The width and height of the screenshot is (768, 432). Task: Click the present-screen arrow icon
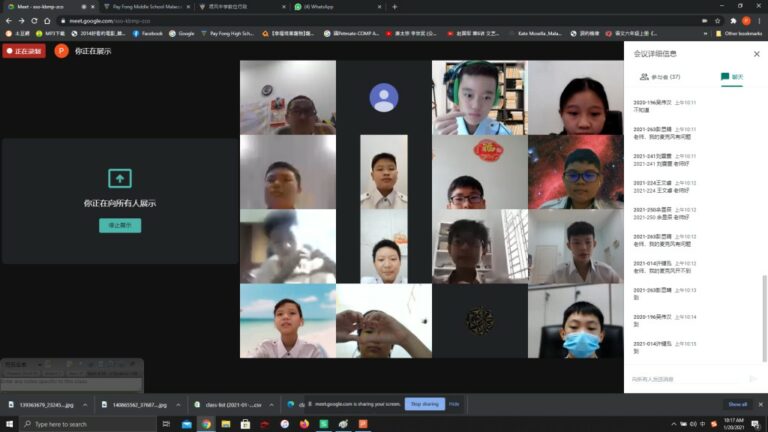point(120,178)
